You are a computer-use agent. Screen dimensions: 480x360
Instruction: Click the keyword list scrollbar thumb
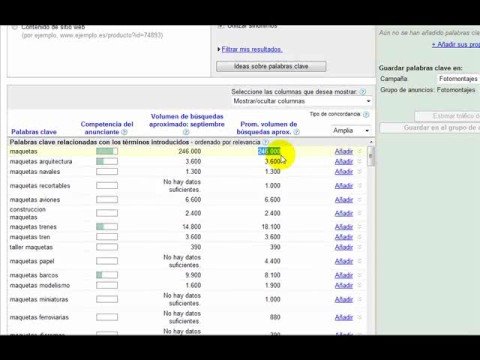(371, 156)
